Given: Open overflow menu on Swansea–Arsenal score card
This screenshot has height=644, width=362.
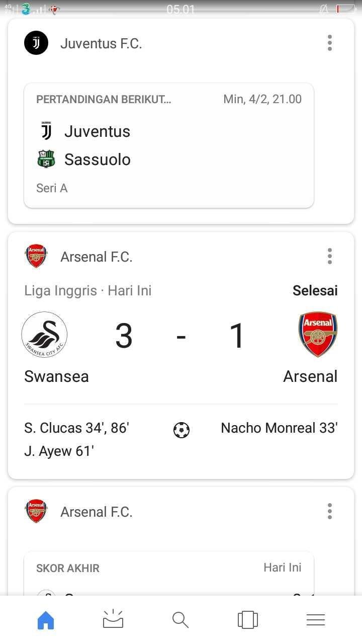Looking at the screenshot, I should 330,256.
